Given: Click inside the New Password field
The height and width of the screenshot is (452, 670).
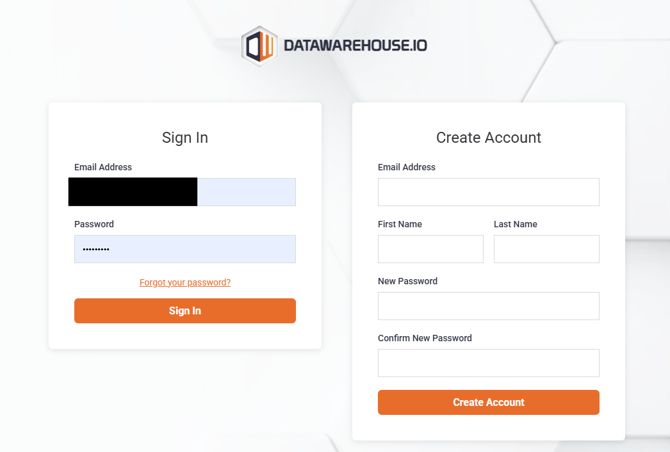Looking at the screenshot, I should point(488,306).
